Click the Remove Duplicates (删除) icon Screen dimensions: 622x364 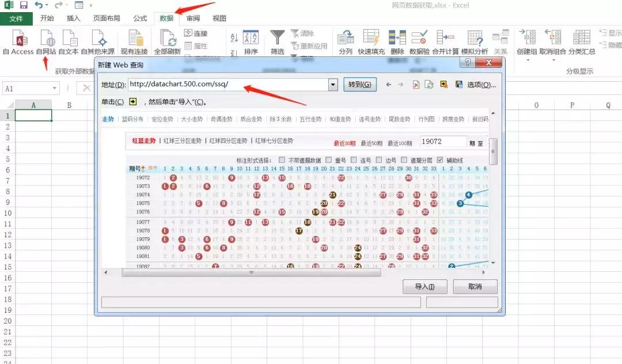[397, 37]
